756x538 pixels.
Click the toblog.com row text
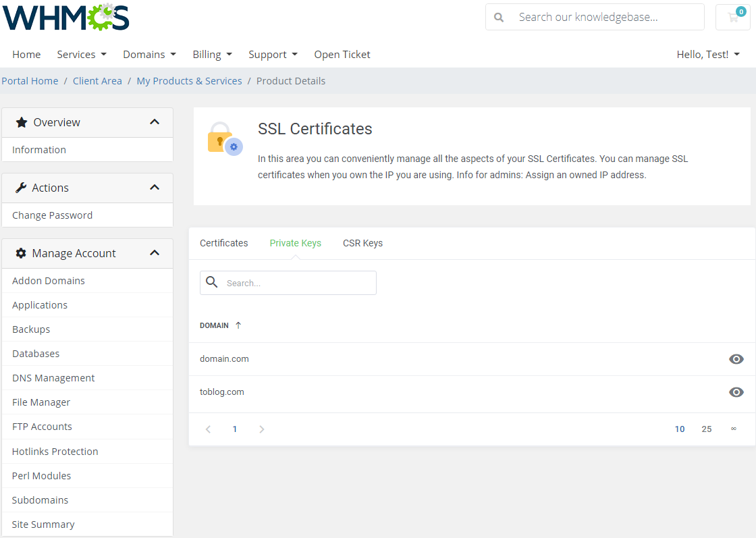222,392
